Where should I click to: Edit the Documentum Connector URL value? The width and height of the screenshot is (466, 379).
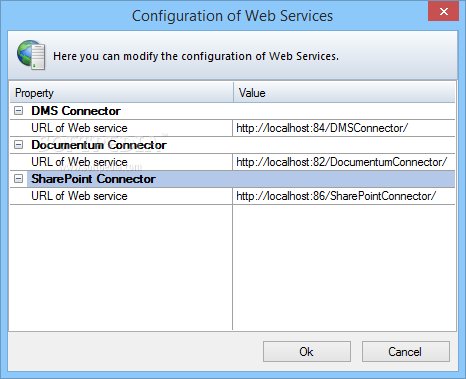[x=344, y=162]
